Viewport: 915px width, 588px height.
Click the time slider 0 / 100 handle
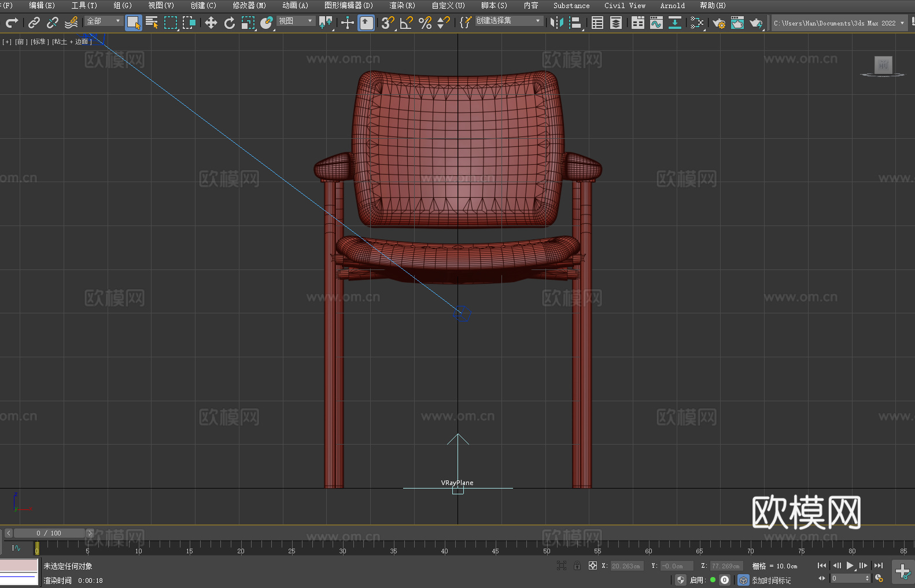click(x=50, y=533)
